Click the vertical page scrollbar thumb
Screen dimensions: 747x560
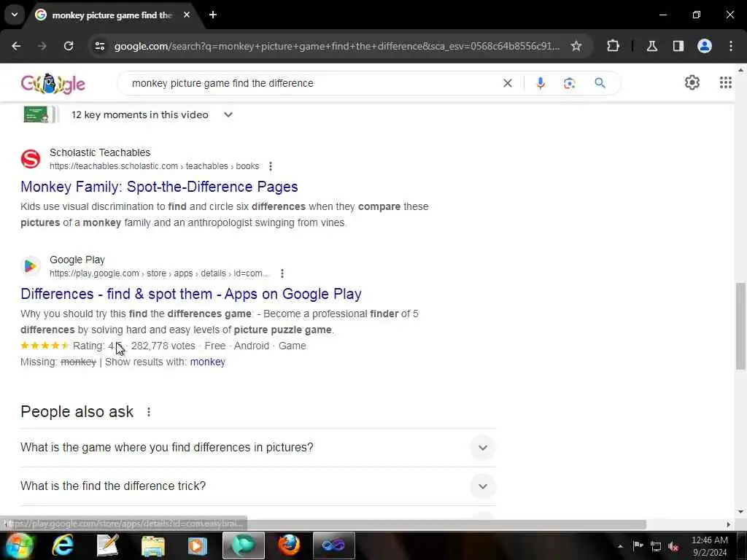pyautogui.click(x=740, y=326)
